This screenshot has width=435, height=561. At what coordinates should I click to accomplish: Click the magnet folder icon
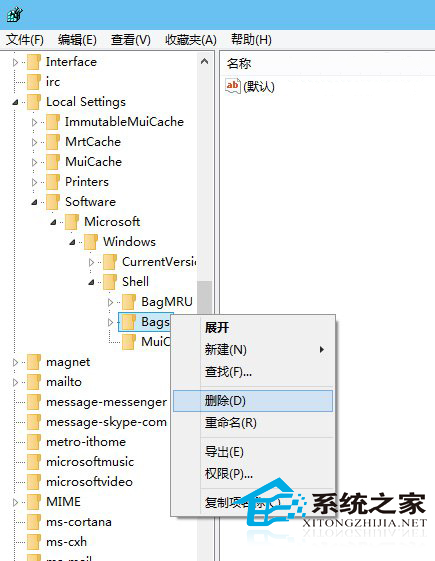[x=34, y=362]
